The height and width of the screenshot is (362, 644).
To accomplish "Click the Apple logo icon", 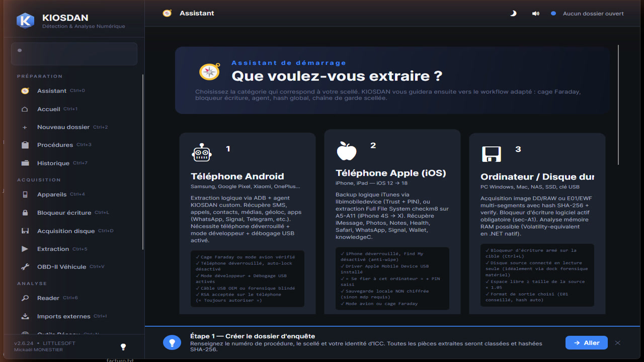I will 347,151.
